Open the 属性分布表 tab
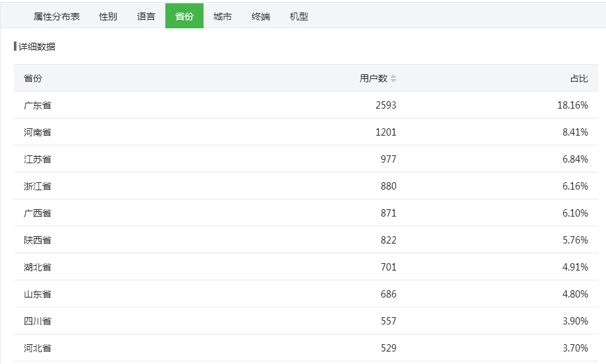The height and width of the screenshot is (364, 606). pos(57,16)
